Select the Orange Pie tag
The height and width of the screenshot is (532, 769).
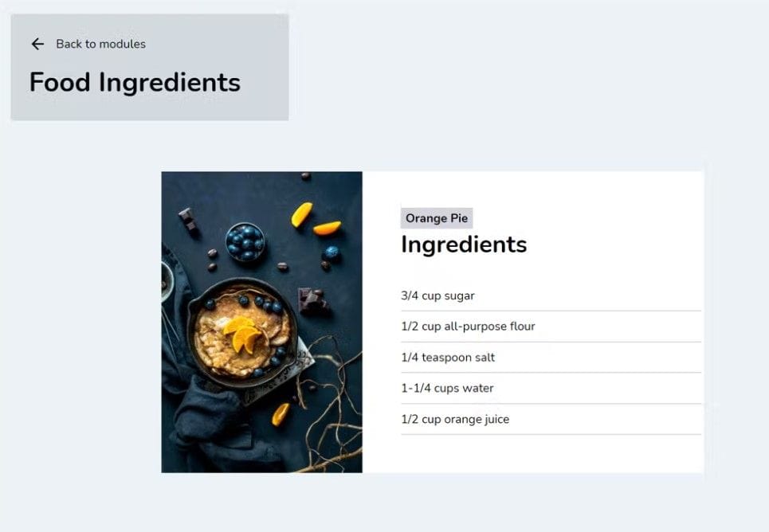pyautogui.click(x=436, y=217)
